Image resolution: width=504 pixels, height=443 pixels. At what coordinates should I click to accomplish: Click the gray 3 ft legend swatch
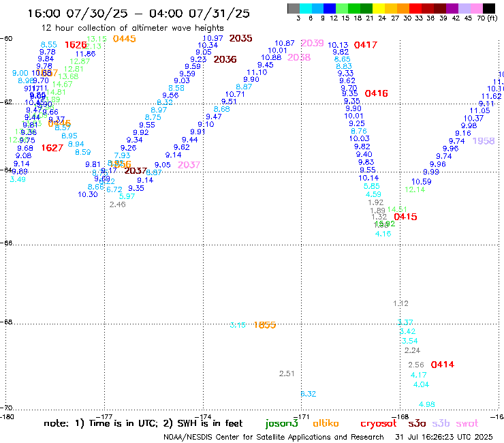click(294, 8)
